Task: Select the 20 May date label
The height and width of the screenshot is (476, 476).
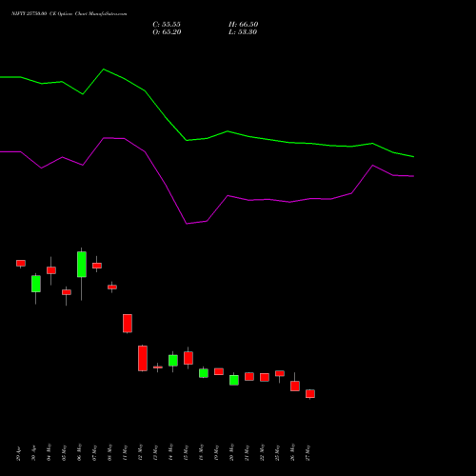Action: (231, 452)
